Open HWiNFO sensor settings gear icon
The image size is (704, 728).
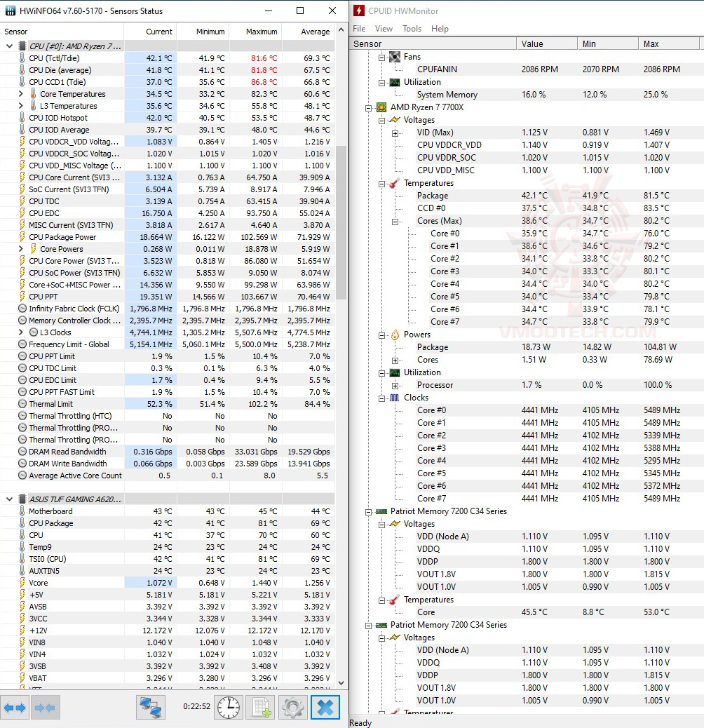pyautogui.click(x=293, y=708)
